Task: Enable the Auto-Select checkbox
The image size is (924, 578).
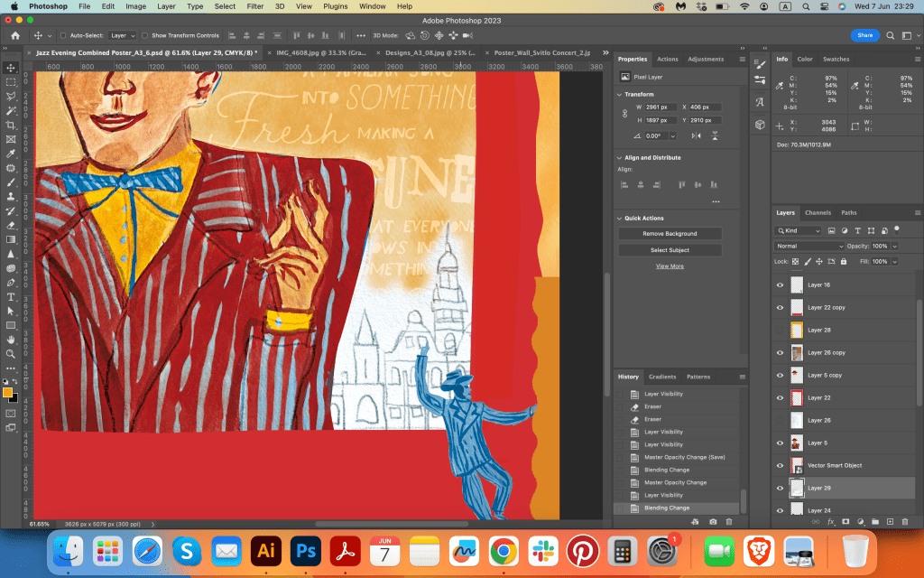Action: pos(62,36)
